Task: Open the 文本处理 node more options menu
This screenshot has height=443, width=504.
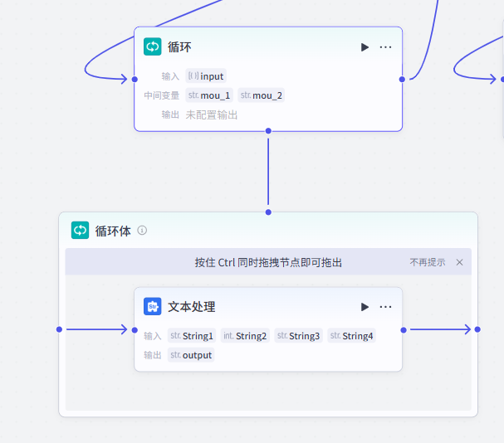Action: 385,307
